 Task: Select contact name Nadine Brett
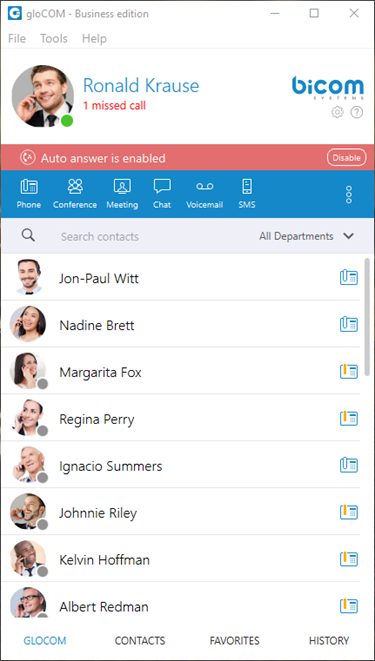click(97, 325)
